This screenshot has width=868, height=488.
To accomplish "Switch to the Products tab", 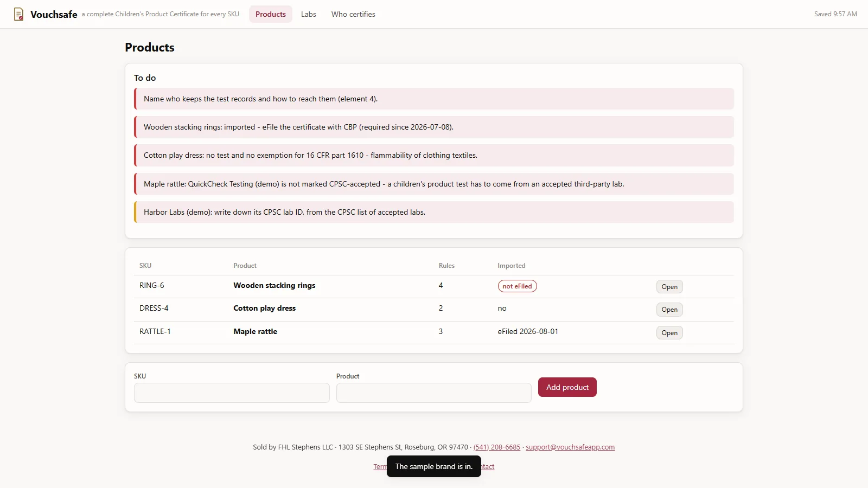I will point(271,14).
